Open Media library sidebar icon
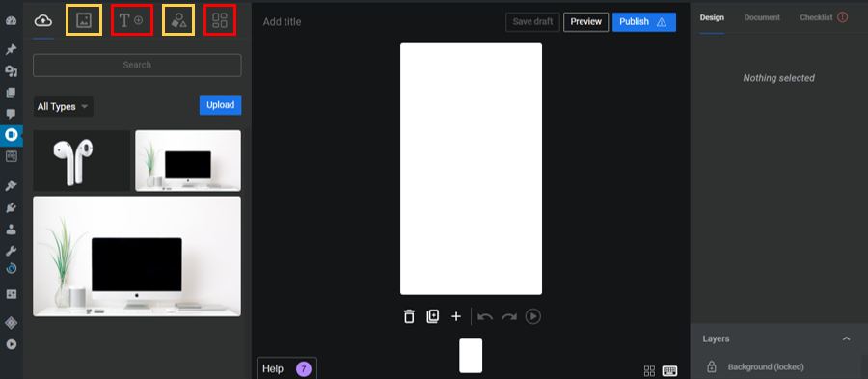Image resolution: width=868 pixels, height=379 pixels. coord(11,71)
